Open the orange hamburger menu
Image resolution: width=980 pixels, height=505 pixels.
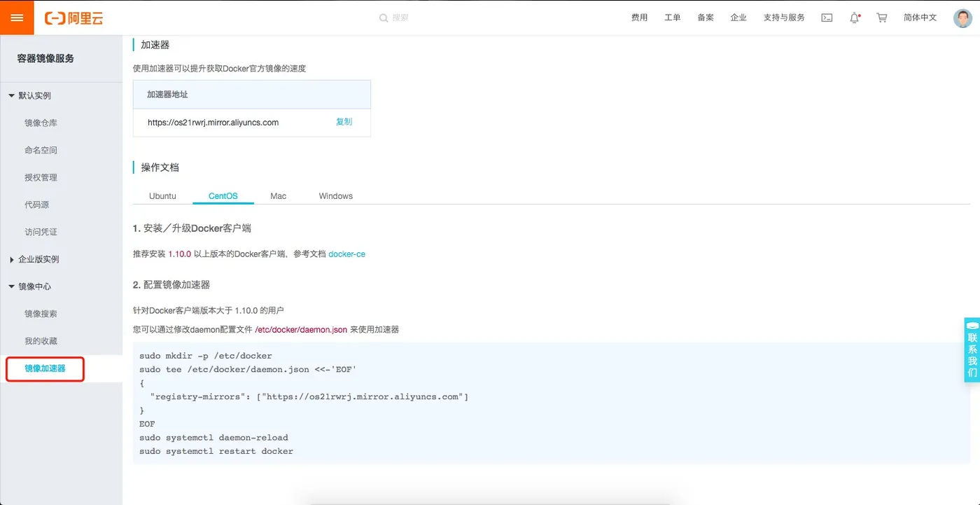pos(17,18)
